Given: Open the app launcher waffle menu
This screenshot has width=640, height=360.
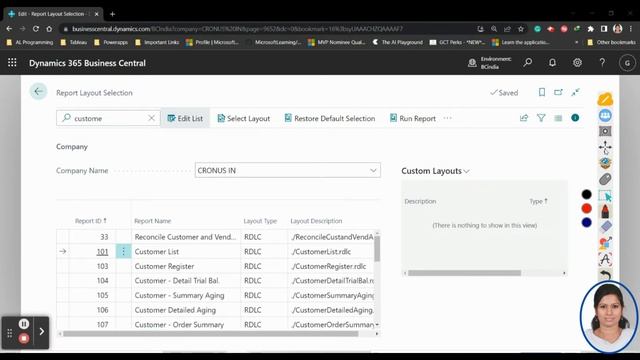Looking at the screenshot, I should [x=12, y=62].
